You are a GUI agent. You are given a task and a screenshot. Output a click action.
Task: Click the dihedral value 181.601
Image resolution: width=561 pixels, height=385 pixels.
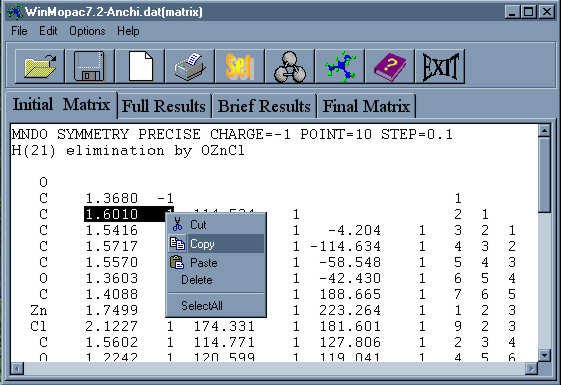point(350,326)
